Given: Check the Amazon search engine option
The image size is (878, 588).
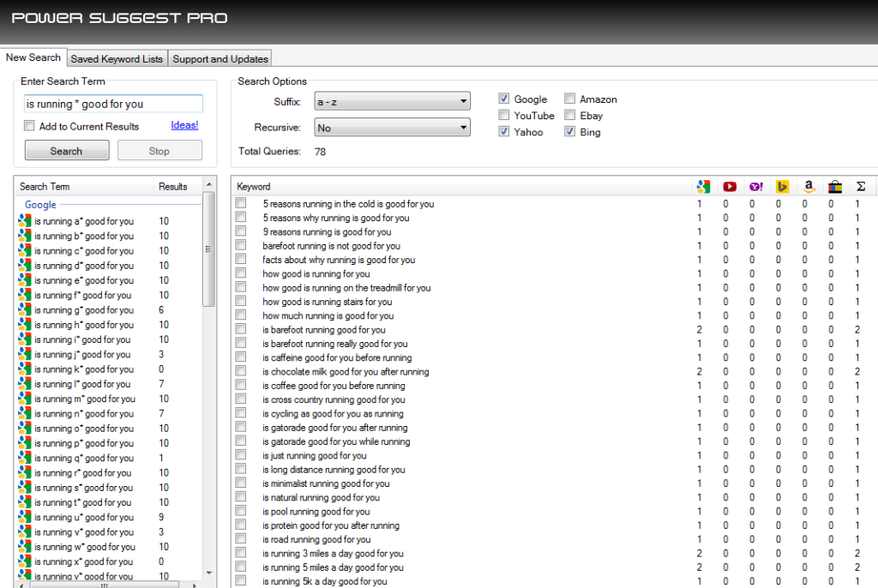Looking at the screenshot, I should pos(569,99).
